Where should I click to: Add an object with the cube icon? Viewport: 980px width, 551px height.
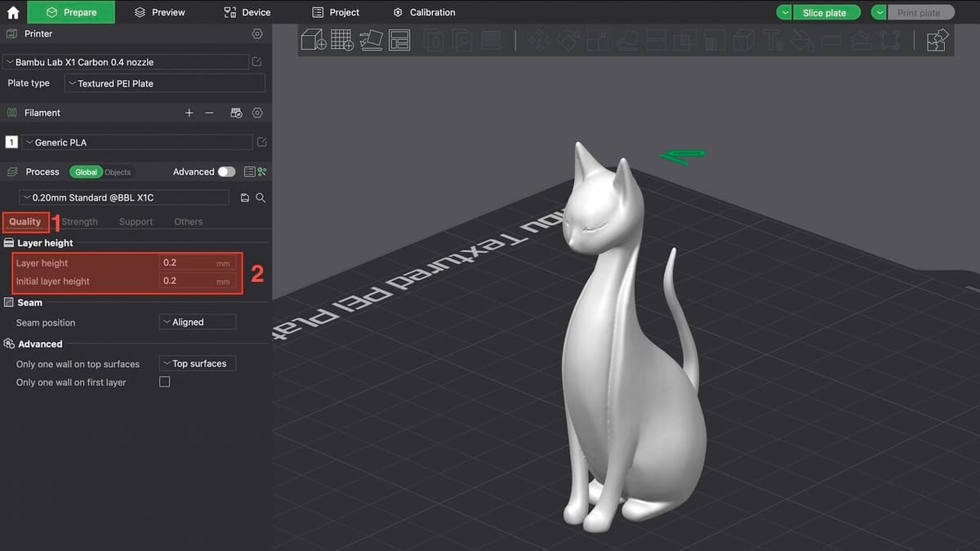[314, 40]
